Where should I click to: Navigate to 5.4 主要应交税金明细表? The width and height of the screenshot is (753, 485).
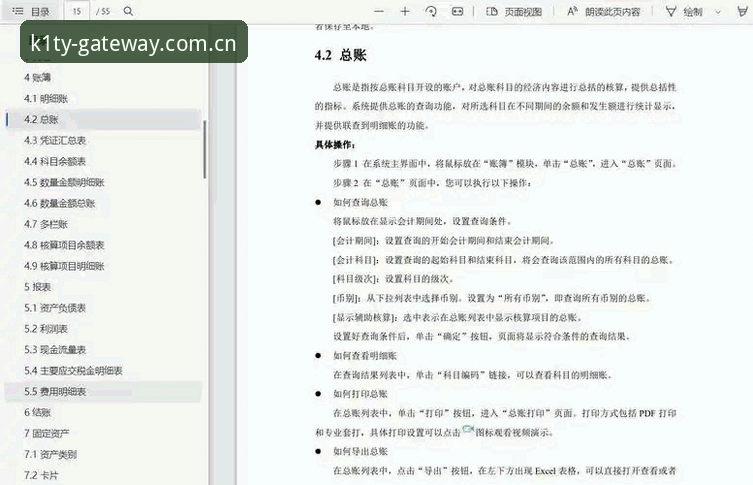pyautogui.click(x=73, y=371)
